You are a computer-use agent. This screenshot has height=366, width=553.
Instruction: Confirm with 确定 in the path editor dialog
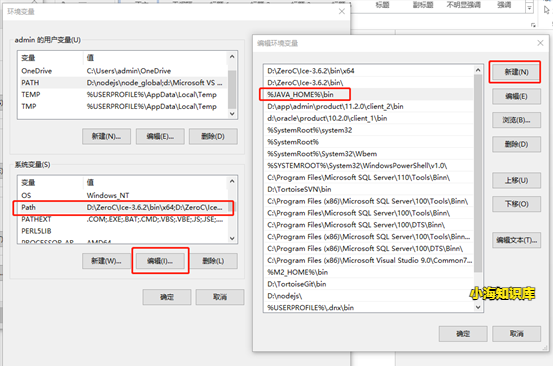pyautogui.click(x=463, y=334)
